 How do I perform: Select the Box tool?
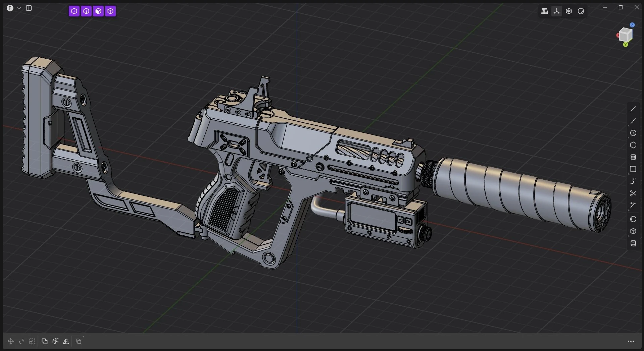[633, 231]
